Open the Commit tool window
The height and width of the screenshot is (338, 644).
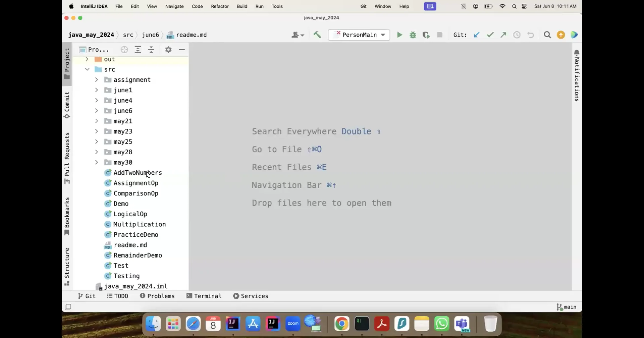point(66,104)
